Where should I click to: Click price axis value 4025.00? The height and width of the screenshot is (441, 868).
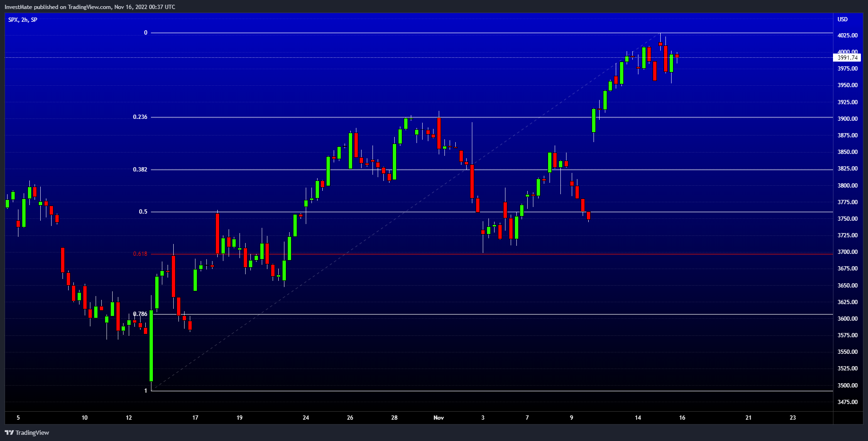coord(847,36)
